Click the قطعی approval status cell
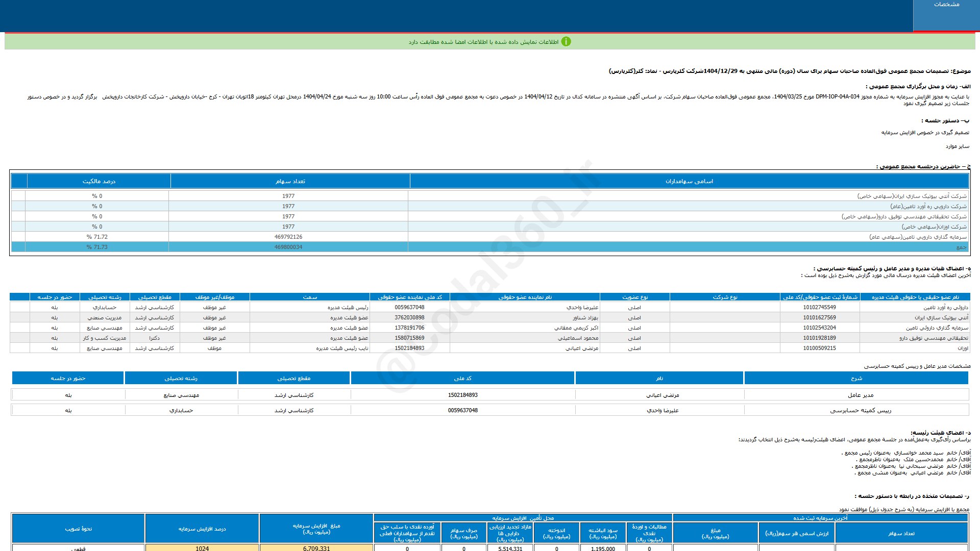The image size is (980, 551). click(x=78, y=548)
